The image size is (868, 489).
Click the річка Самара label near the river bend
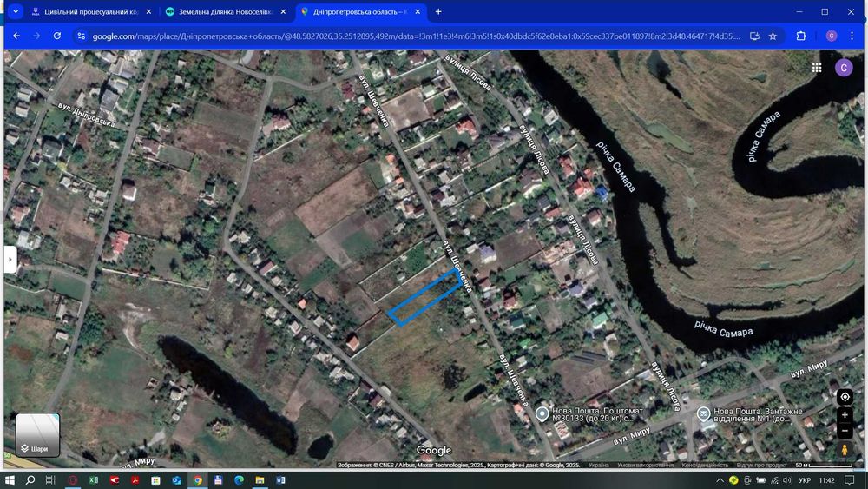pyautogui.click(x=764, y=136)
